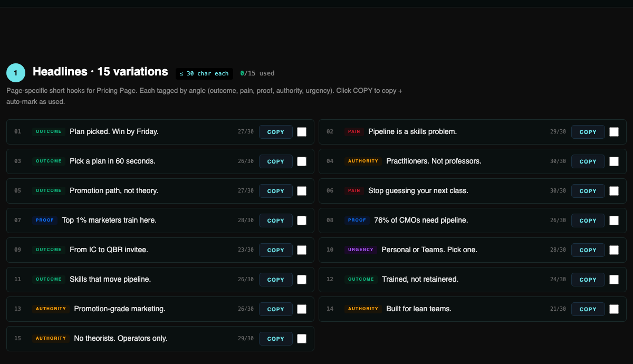The width and height of the screenshot is (633, 364).
Task: Click URGENCY tag on 'Personal or Teams. Pick one.'
Action: tap(361, 250)
